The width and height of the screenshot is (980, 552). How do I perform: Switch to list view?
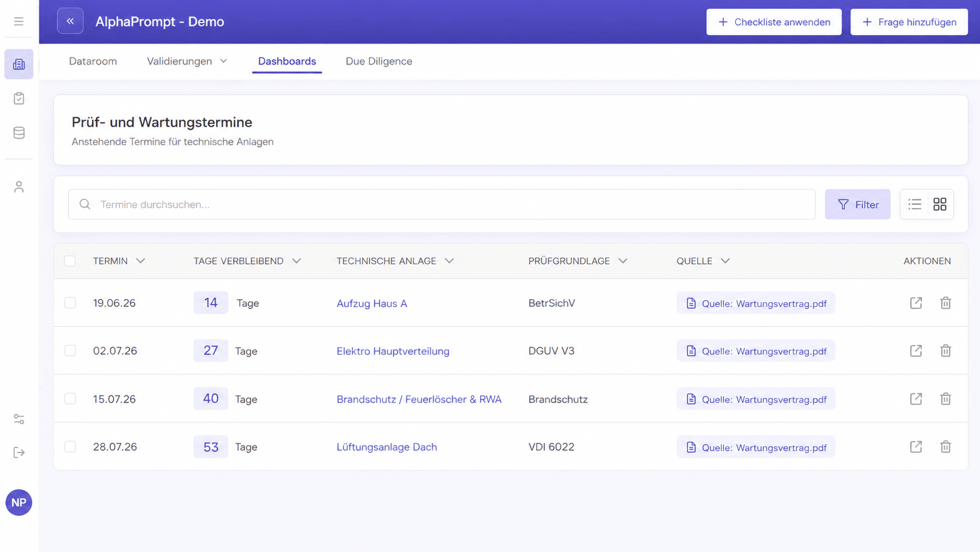click(914, 204)
